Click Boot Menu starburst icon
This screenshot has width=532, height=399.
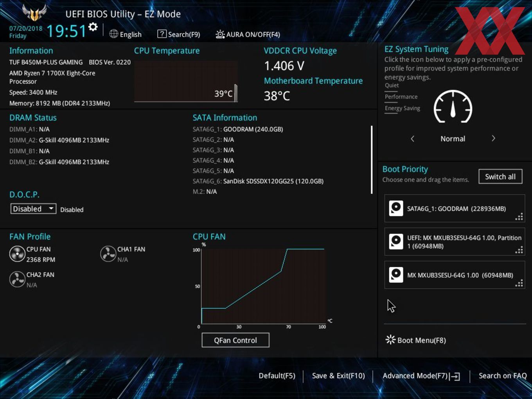[x=390, y=340]
